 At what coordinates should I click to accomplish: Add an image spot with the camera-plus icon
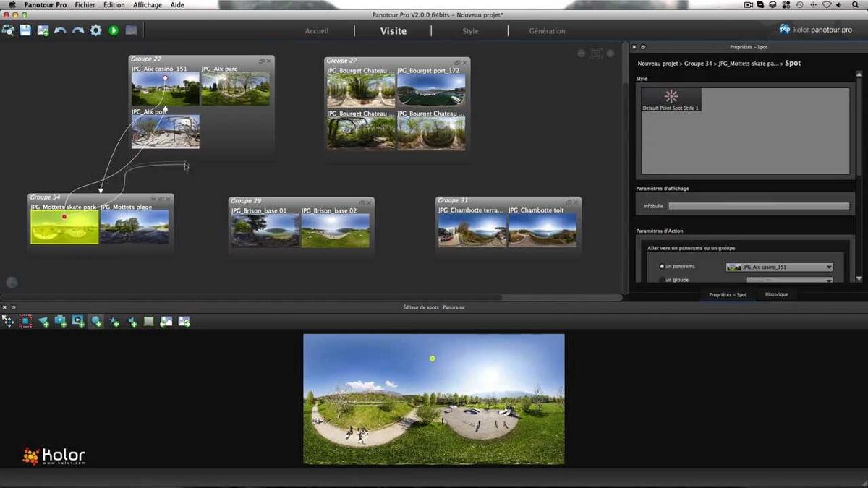(61, 321)
